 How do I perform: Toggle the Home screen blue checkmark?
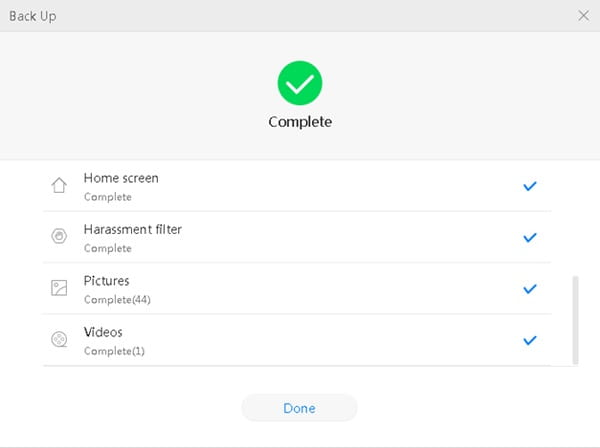[530, 186]
